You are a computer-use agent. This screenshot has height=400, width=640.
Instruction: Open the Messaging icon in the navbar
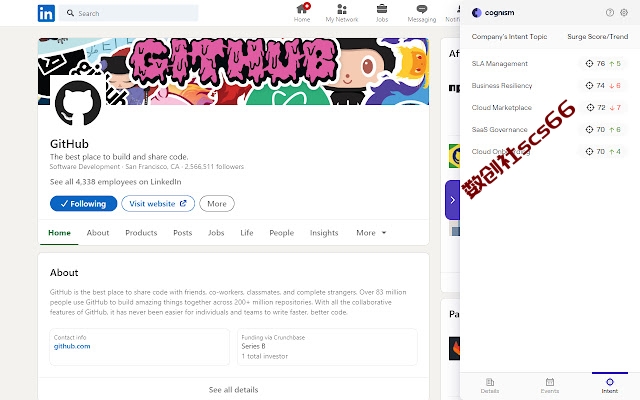pos(422,9)
